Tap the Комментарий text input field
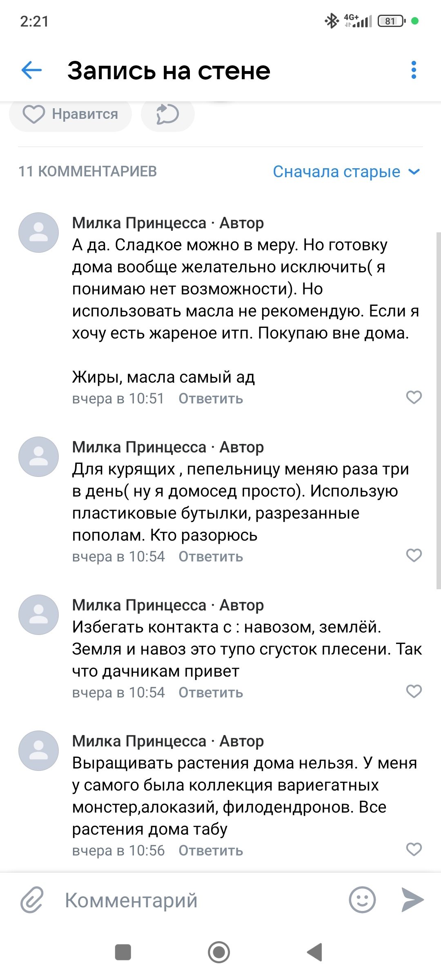 pos(196,900)
